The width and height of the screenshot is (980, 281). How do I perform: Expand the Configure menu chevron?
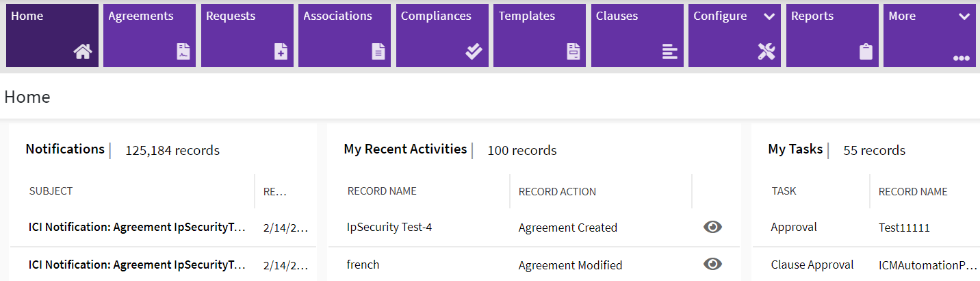(769, 16)
